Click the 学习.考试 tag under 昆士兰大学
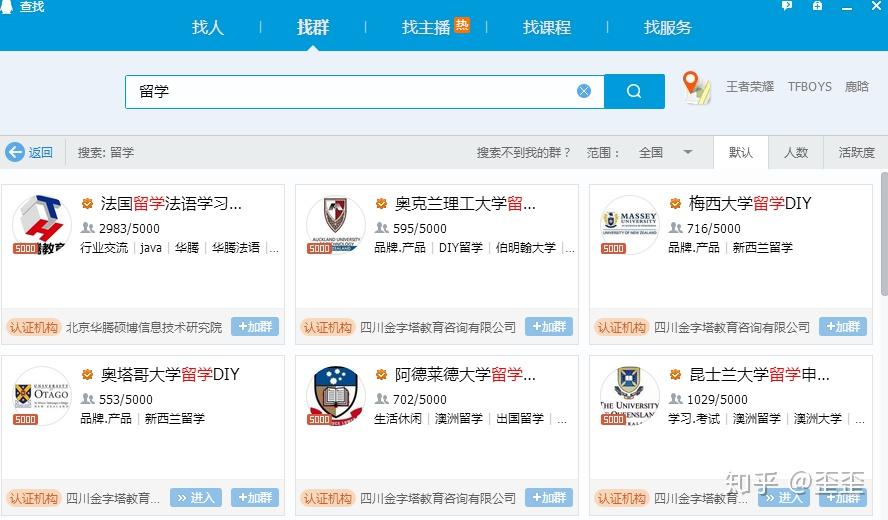This screenshot has height=520, width=888. point(694,419)
